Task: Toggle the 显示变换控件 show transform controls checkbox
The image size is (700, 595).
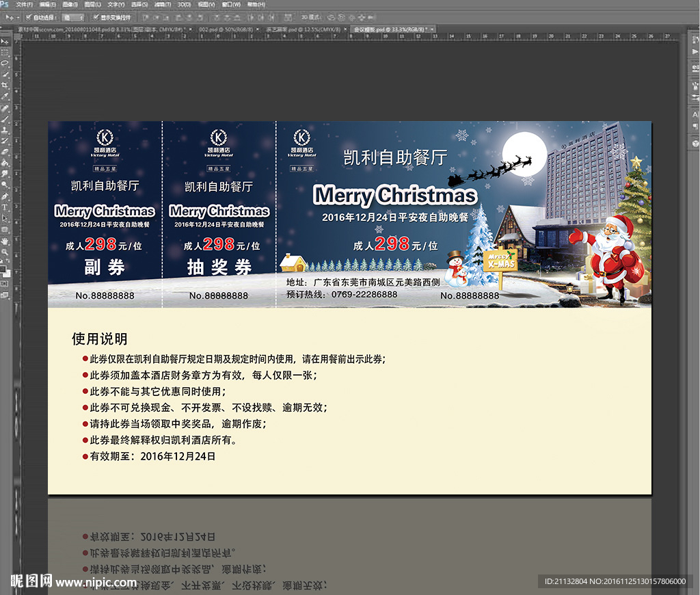Action: pyautogui.click(x=96, y=17)
